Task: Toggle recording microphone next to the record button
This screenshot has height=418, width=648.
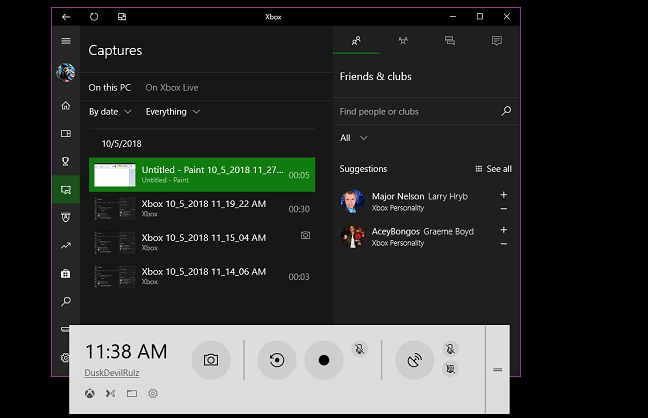Action: [x=360, y=349]
